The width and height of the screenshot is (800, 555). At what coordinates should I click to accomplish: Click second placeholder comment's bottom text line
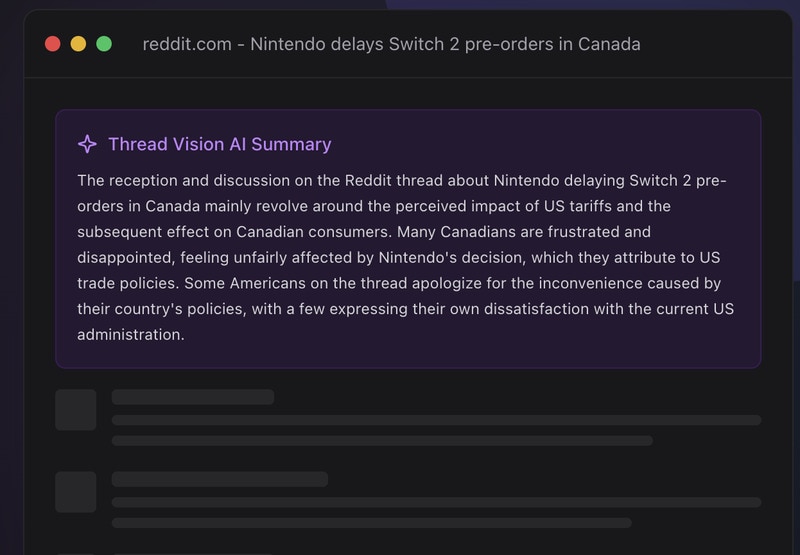(372, 522)
